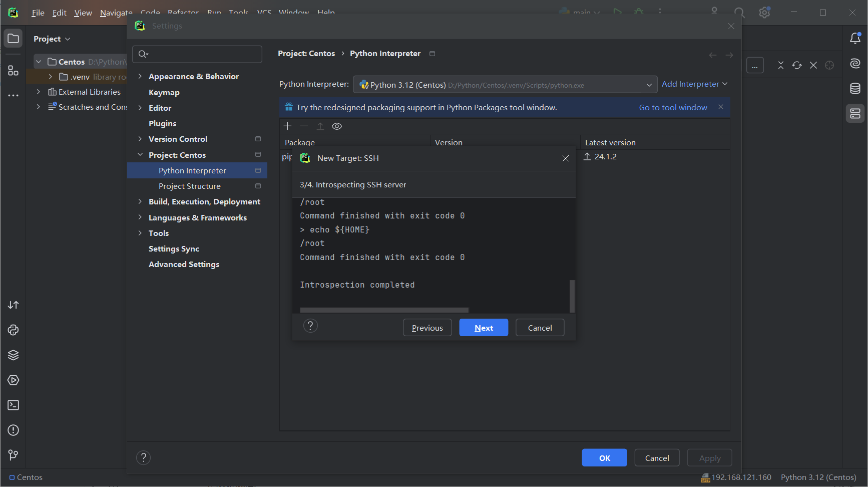Open the Terminal tool window icon
This screenshot has height=487, width=868.
point(13,405)
